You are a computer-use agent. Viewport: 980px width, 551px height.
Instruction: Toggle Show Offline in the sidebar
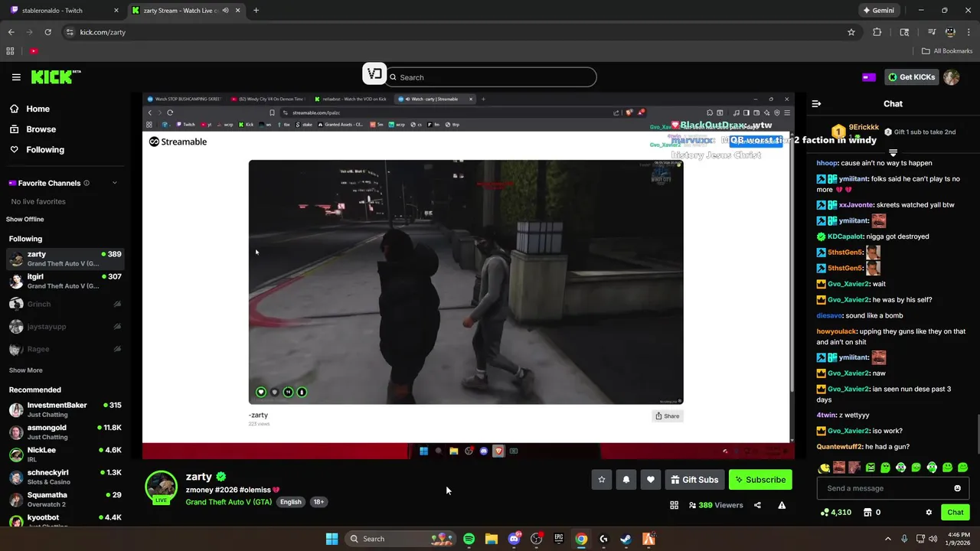[25, 220]
